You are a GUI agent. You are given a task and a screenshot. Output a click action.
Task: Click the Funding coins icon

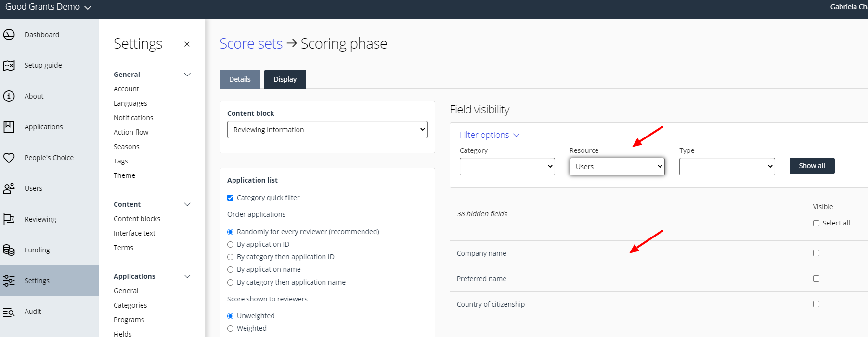point(9,250)
